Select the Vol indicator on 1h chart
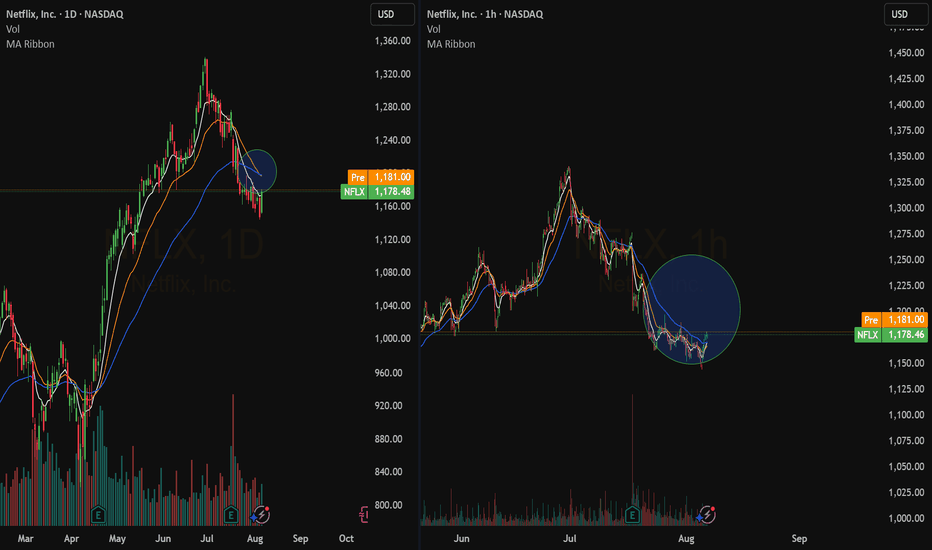This screenshot has width=932, height=550. point(433,29)
